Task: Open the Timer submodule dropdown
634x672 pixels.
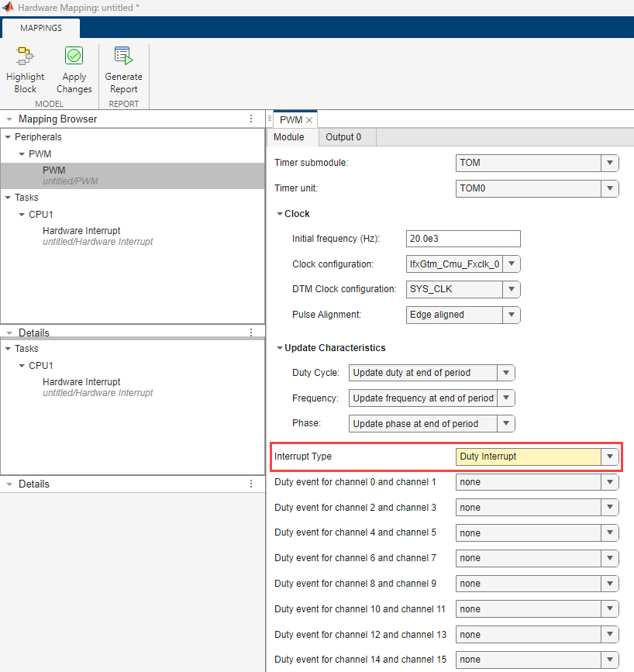Action: point(610,163)
